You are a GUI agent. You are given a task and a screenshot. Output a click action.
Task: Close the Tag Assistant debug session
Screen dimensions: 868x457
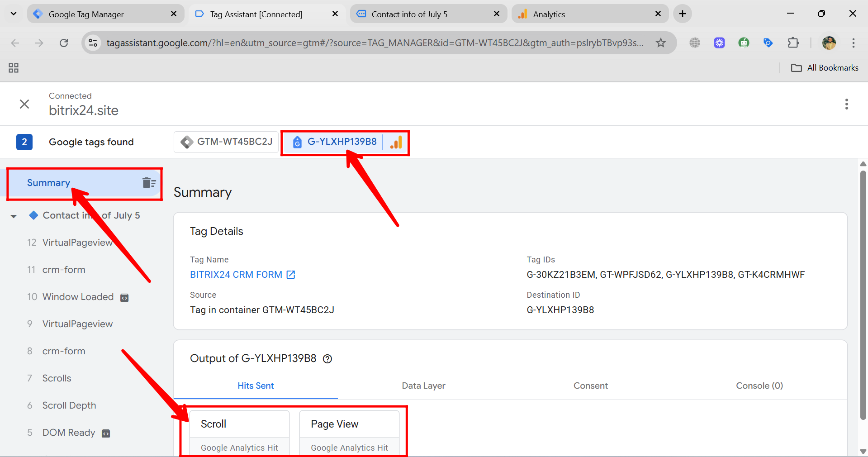click(24, 104)
